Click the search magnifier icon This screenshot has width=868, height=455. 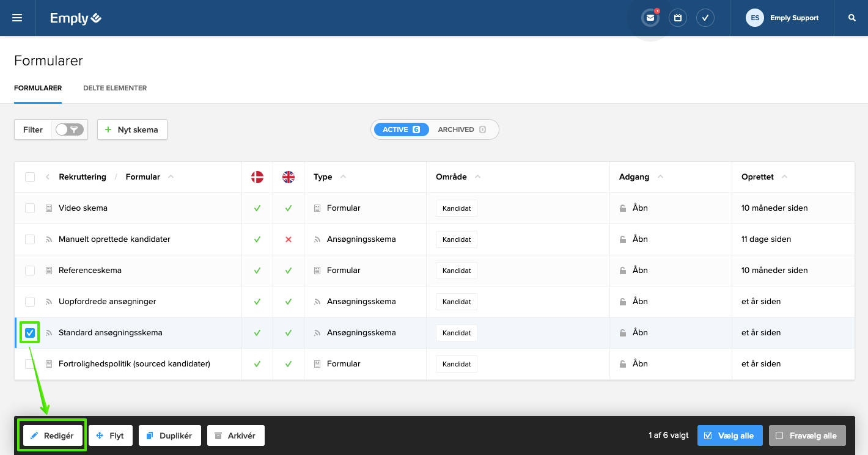[x=851, y=18]
